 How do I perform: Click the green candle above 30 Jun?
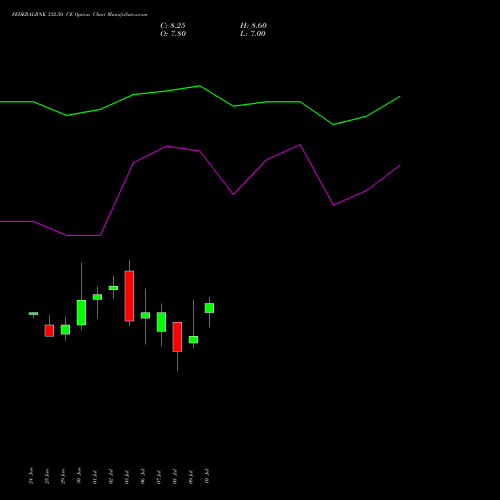tap(81, 312)
